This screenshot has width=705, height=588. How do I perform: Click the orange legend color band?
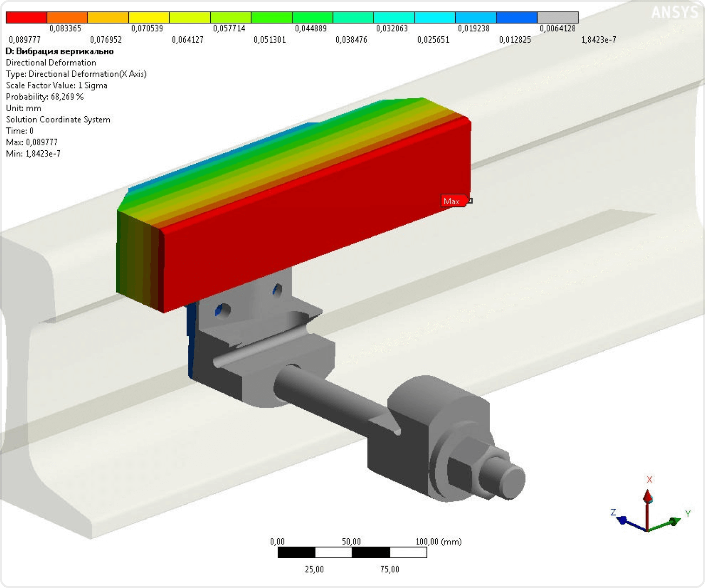click(x=67, y=17)
